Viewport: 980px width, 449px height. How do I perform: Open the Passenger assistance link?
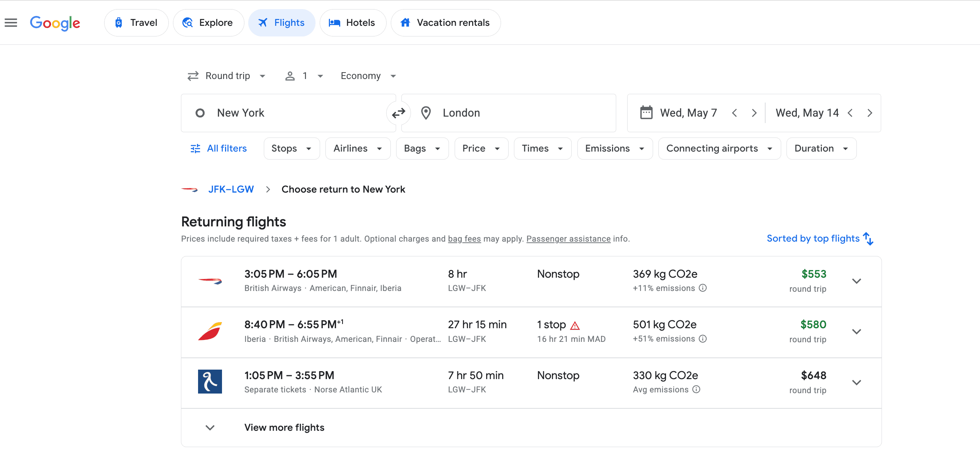click(568, 239)
